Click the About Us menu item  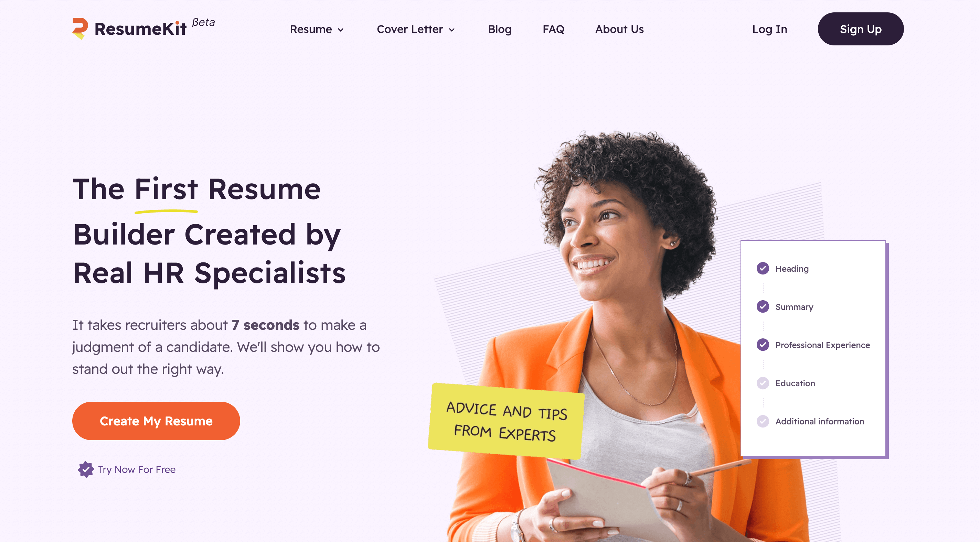click(619, 29)
